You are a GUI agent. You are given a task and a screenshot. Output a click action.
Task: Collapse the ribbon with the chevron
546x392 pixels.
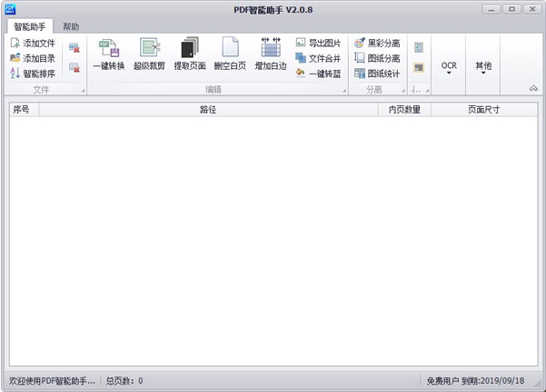pyautogui.click(x=533, y=88)
